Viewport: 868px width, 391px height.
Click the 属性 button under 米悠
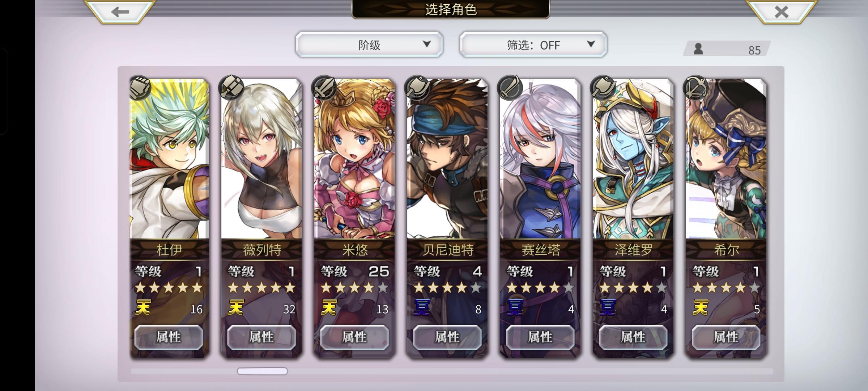(354, 337)
